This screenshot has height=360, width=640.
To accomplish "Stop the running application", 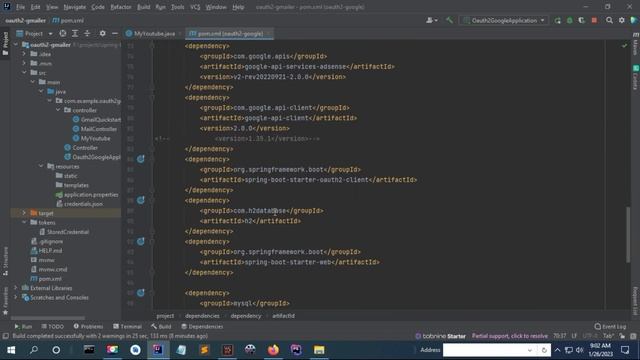I will point(594,20).
